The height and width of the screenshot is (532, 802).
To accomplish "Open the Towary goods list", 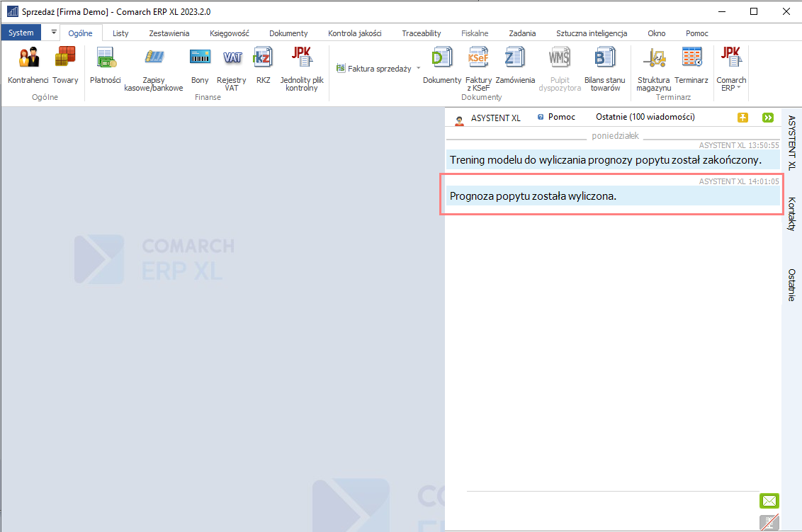I will pyautogui.click(x=65, y=65).
